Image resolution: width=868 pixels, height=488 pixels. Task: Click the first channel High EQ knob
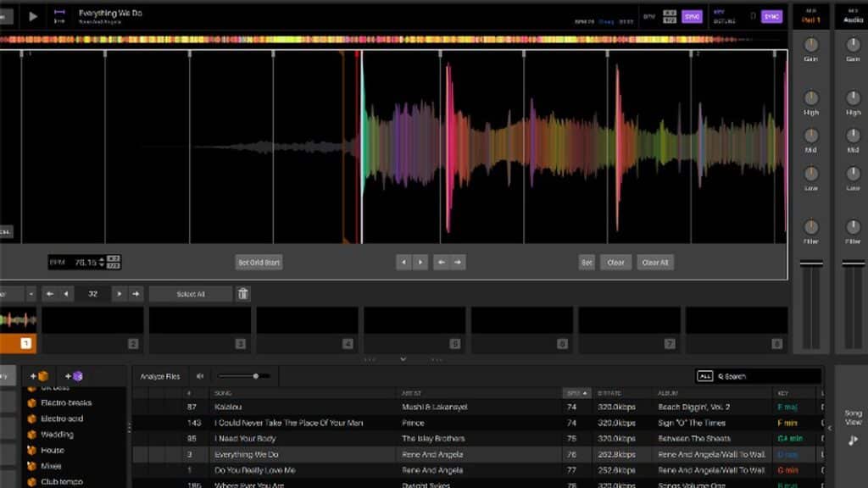[811, 98]
